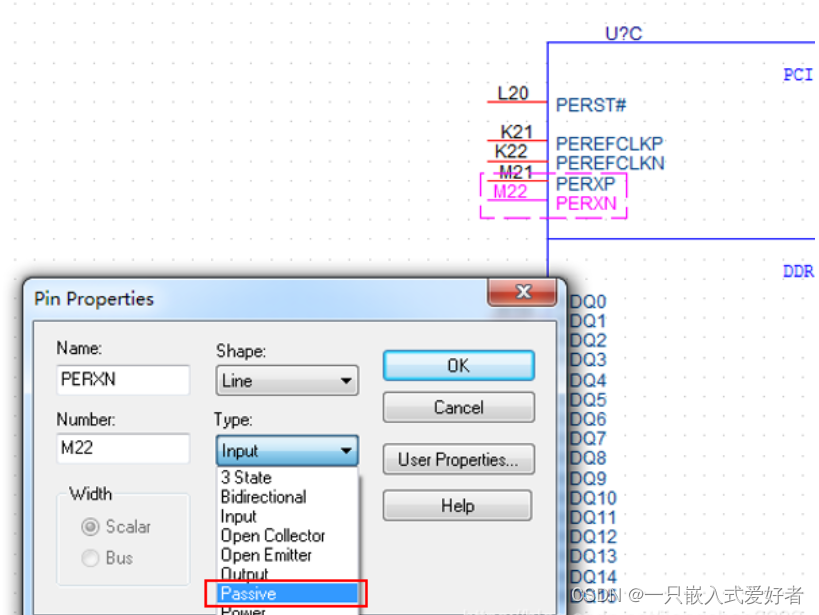Viewport: 819px width, 615px height.
Task: Click the Help button
Action: [458, 506]
